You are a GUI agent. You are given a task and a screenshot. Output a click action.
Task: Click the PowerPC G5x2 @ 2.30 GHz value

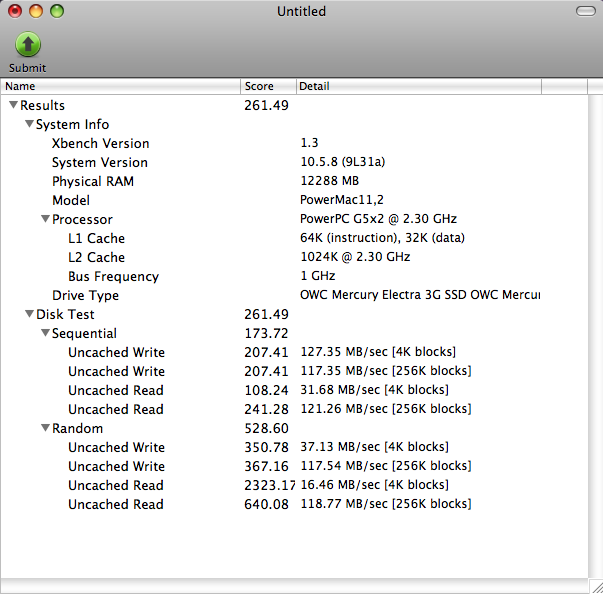(378, 218)
